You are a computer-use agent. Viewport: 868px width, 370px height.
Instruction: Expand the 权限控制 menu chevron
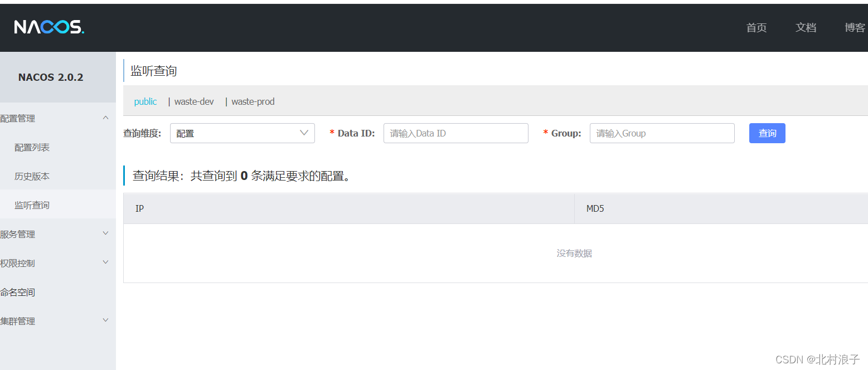click(x=105, y=262)
